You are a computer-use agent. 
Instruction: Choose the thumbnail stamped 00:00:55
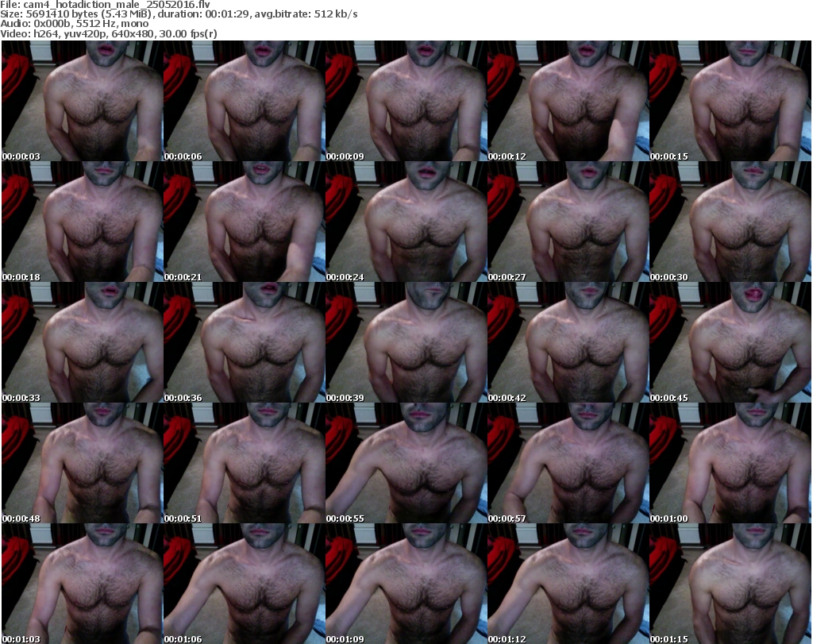(406, 463)
